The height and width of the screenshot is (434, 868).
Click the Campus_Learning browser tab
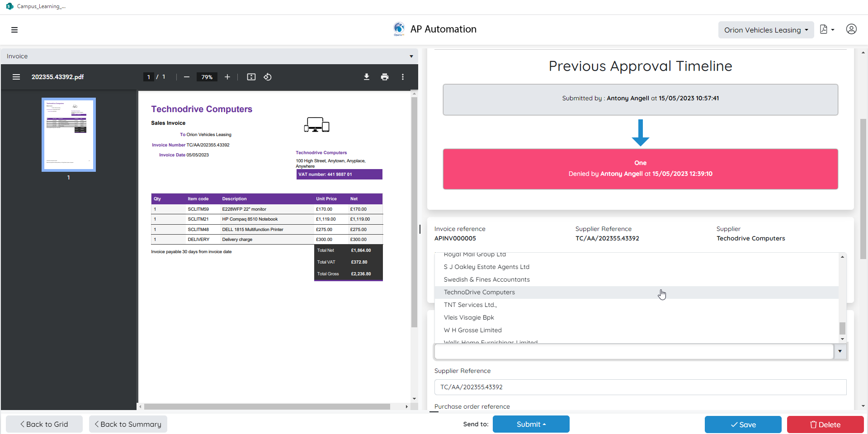[36, 6]
